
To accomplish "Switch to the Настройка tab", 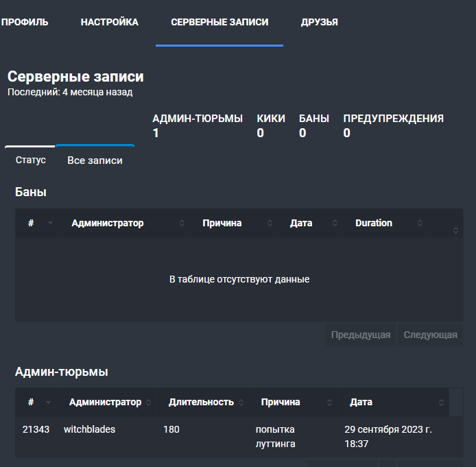I will pos(110,22).
